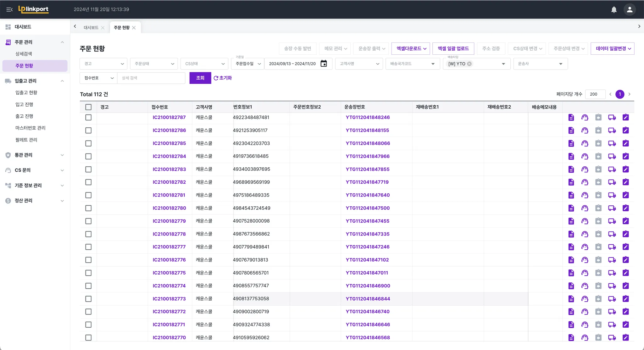This screenshot has height=350, width=644.
Task: Click the notification bell icon
Action: (x=613, y=9)
